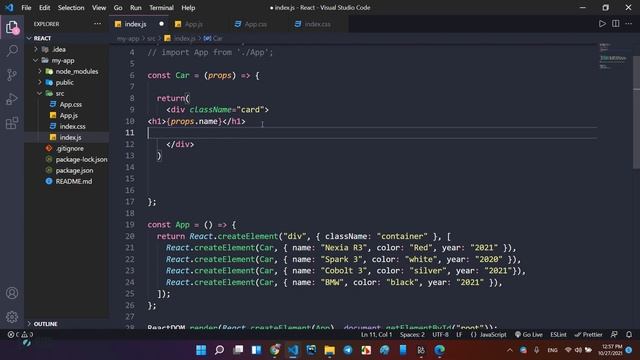
Task: Open taskbar search magnifier
Action: (x=220, y=350)
